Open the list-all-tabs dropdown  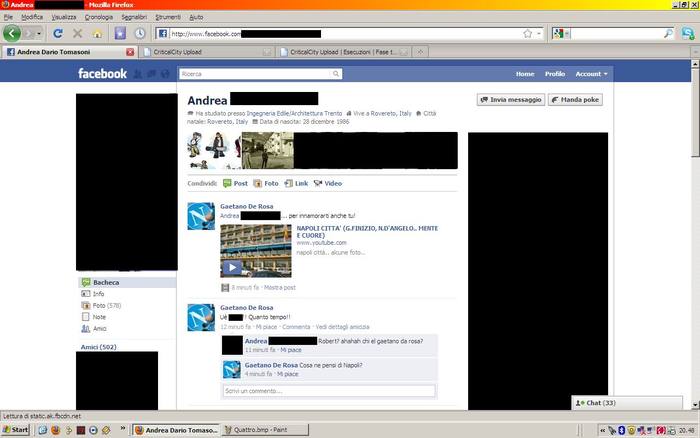695,52
